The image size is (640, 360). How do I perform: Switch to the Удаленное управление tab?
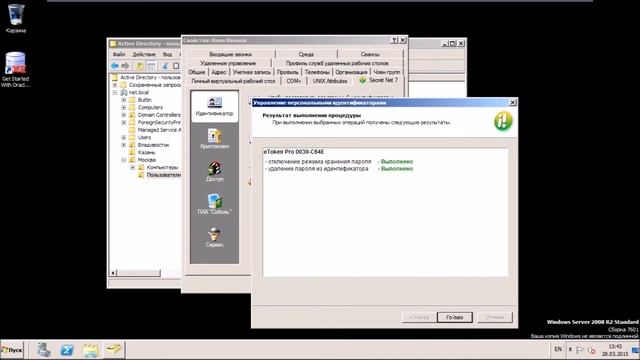click(x=228, y=63)
